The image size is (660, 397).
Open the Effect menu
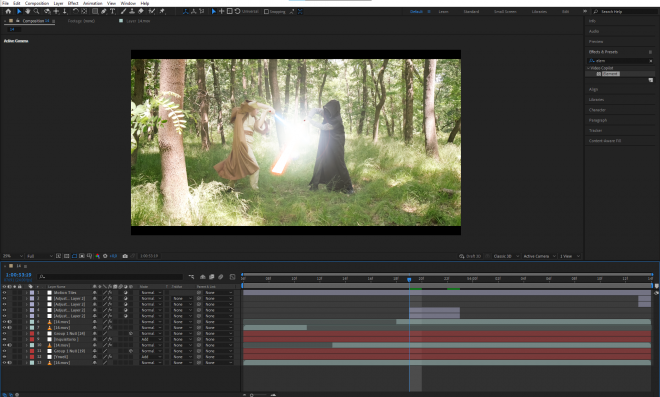tap(73, 3)
